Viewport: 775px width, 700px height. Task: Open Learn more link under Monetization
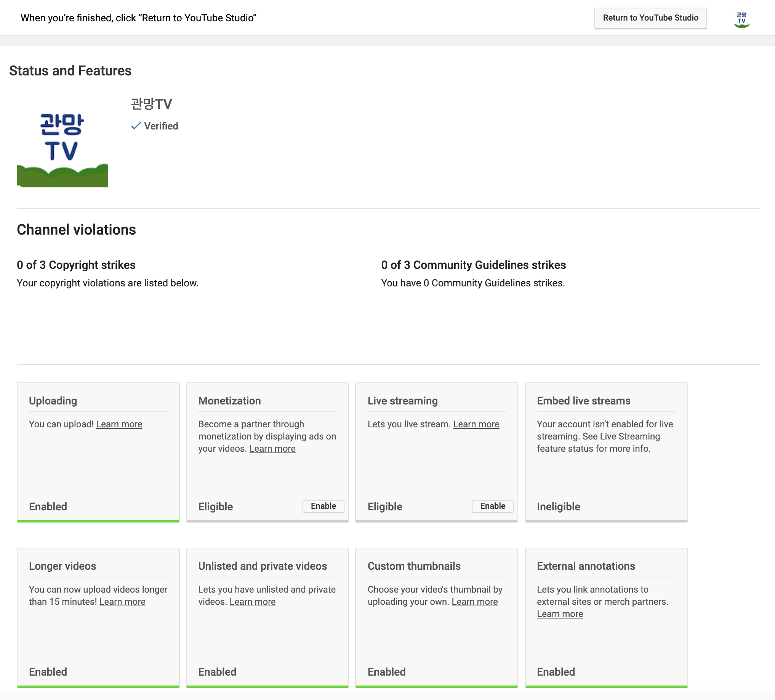(x=272, y=449)
